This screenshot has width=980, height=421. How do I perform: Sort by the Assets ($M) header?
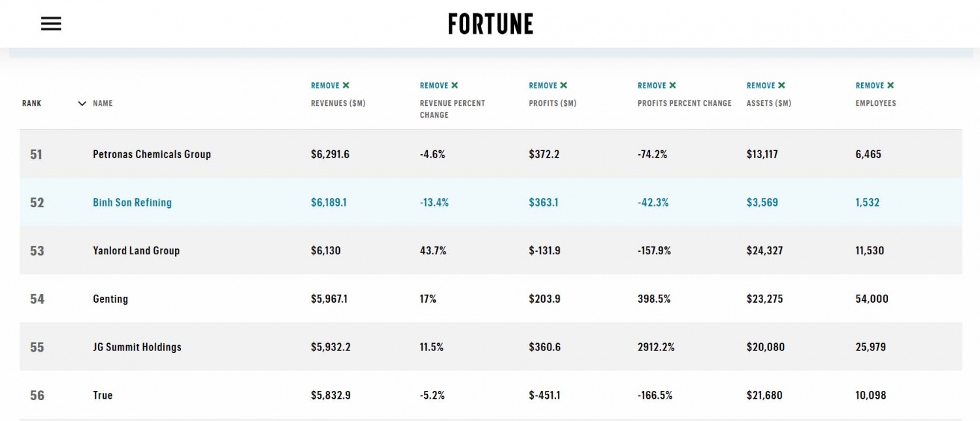click(x=768, y=103)
